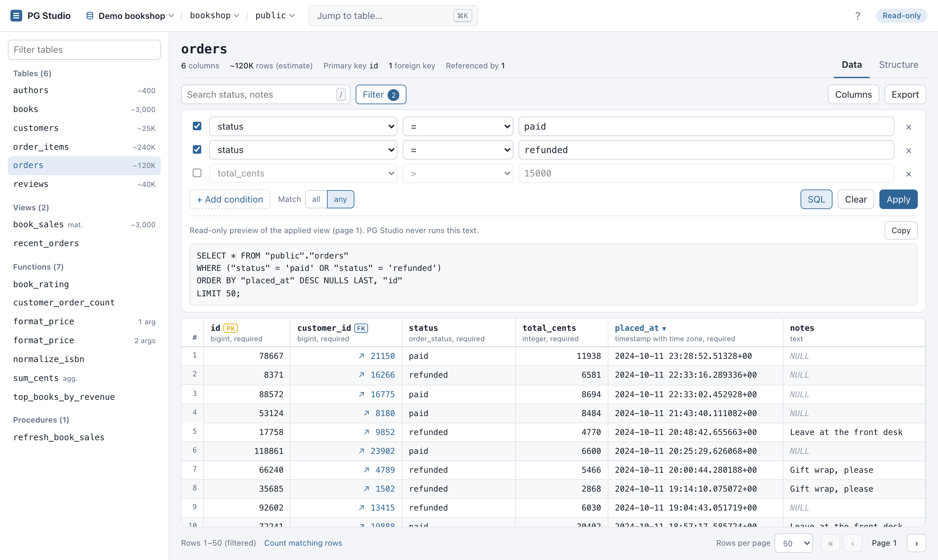Enable the total_cents condition checkbox

tap(197, 173)
